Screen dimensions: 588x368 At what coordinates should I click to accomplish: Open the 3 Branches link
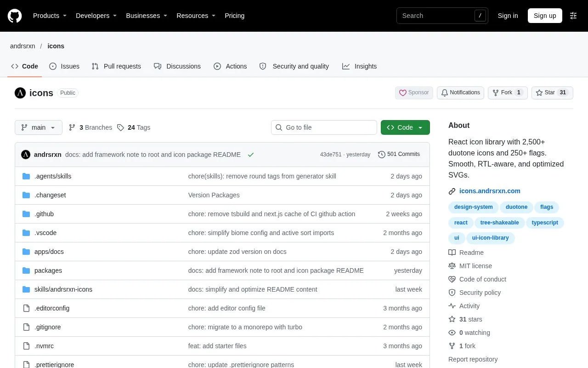coord(90,127)
